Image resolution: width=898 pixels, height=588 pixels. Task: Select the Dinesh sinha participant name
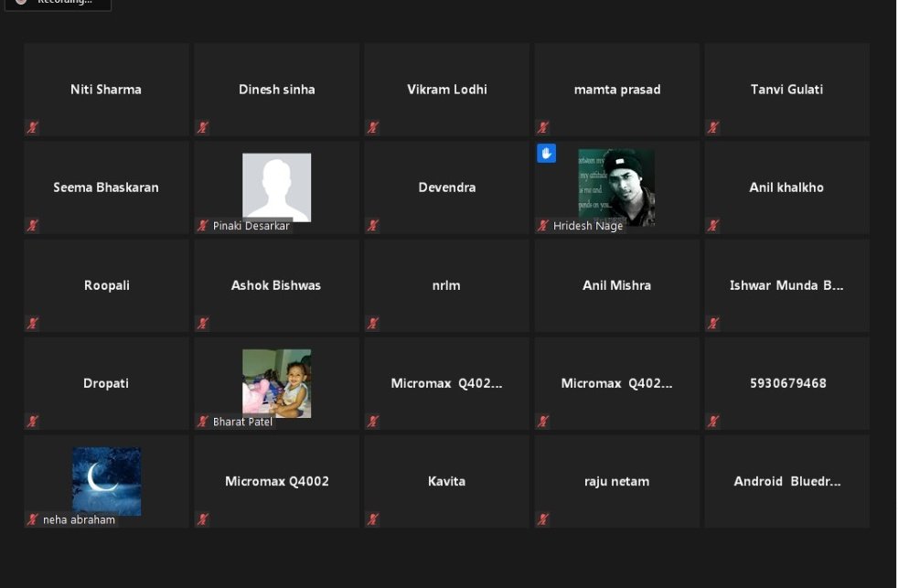tap(276, 90)
